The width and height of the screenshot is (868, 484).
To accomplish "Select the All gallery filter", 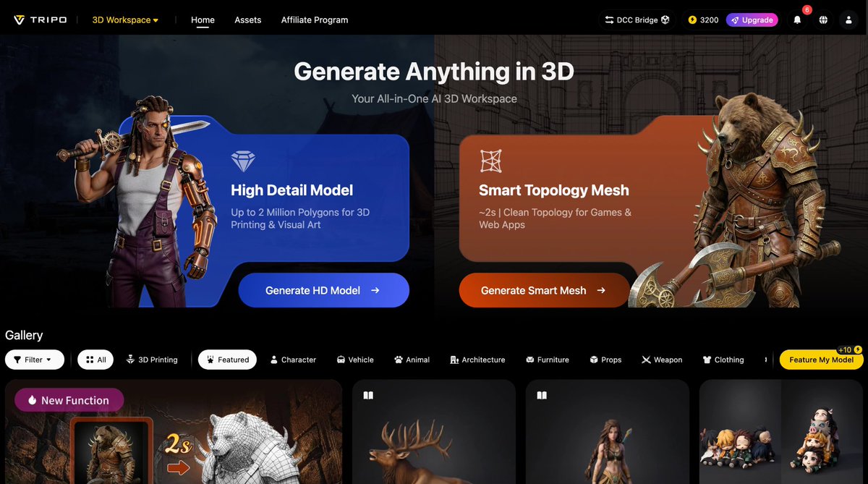I will point(95,360).
